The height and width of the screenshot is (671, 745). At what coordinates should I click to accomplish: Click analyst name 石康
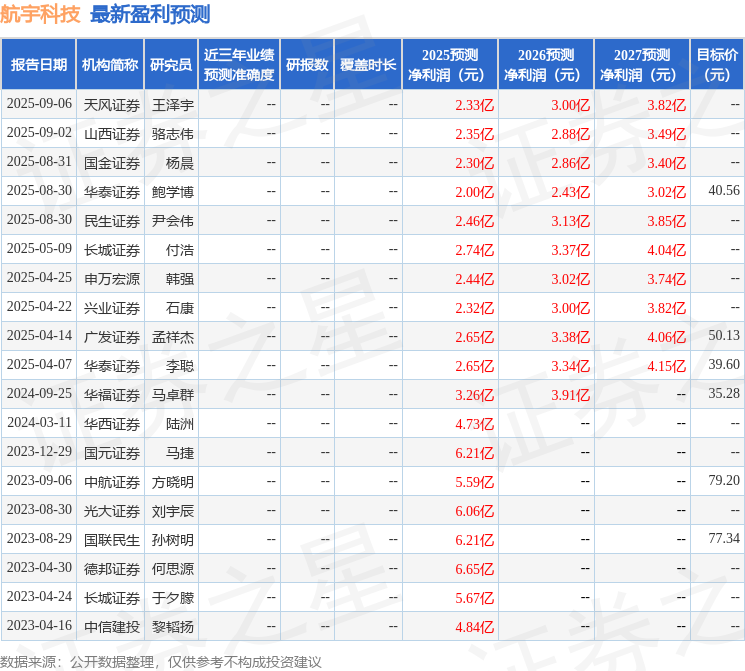pos(180,308)
